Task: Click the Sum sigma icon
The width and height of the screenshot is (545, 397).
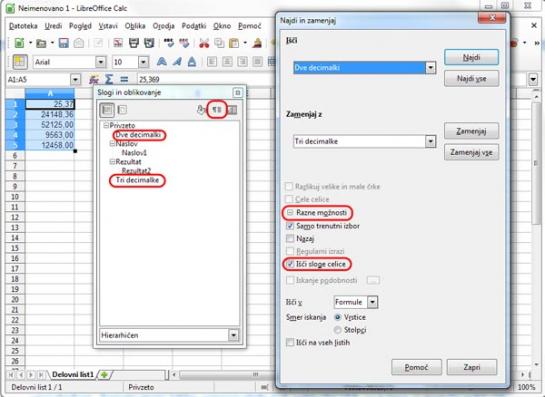Action: (x=109, y=80)
